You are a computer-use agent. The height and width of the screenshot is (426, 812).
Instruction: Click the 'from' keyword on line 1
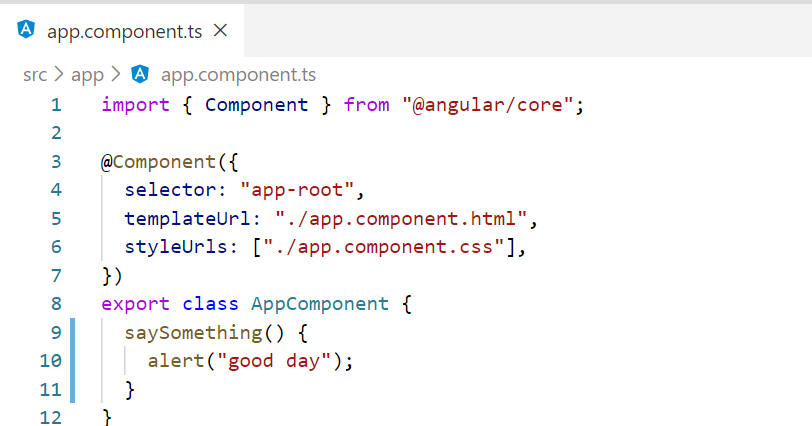(367, 105)
